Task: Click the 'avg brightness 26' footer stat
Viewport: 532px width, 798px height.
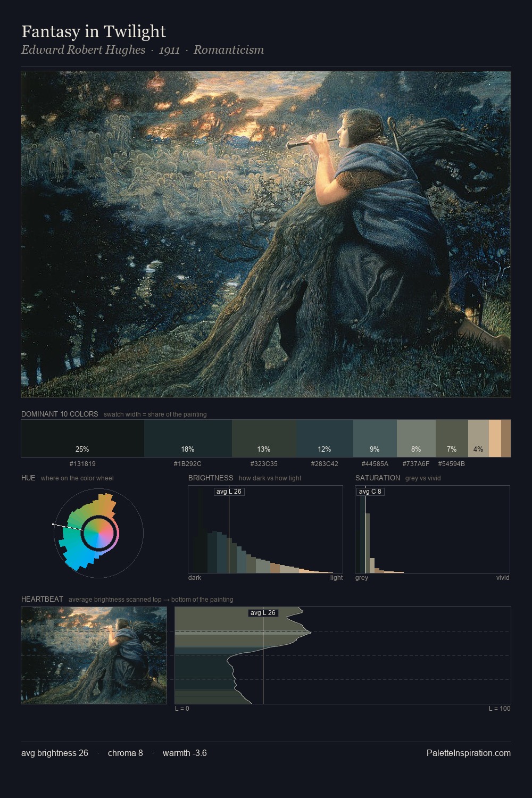Action: tap(55, 753)
